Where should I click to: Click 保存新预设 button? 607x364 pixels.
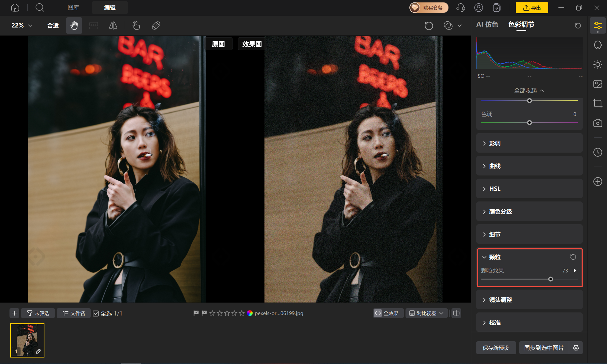pyautogui.click(x=496, y=348)
